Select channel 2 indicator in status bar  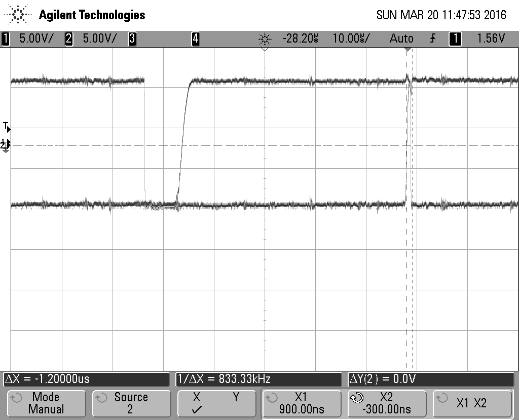click(91, 39)
